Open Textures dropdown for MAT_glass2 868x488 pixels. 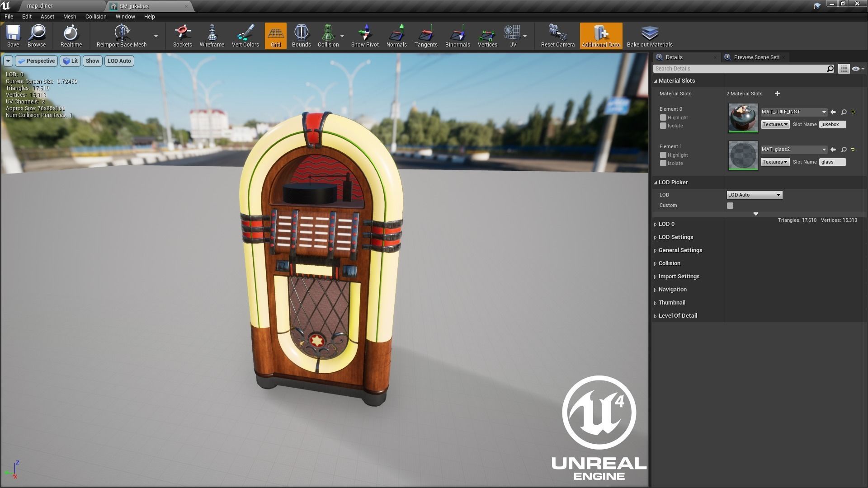(775, 162)
